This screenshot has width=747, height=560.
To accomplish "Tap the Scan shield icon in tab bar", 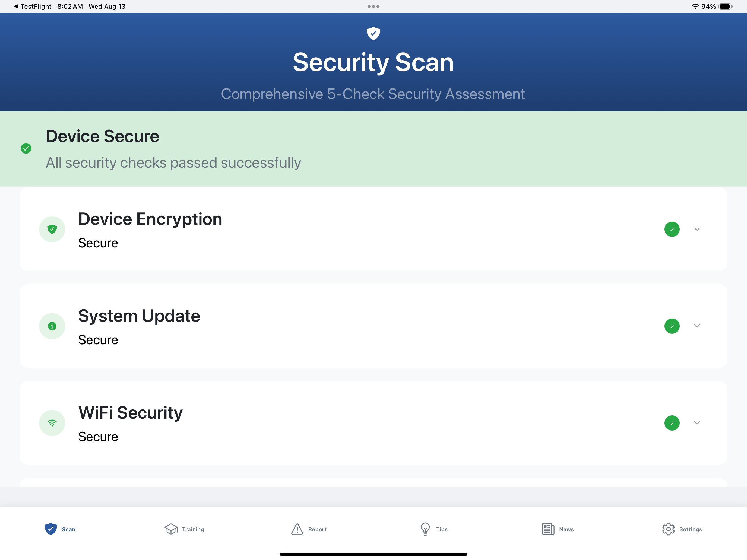I will (x=51, y=529).
